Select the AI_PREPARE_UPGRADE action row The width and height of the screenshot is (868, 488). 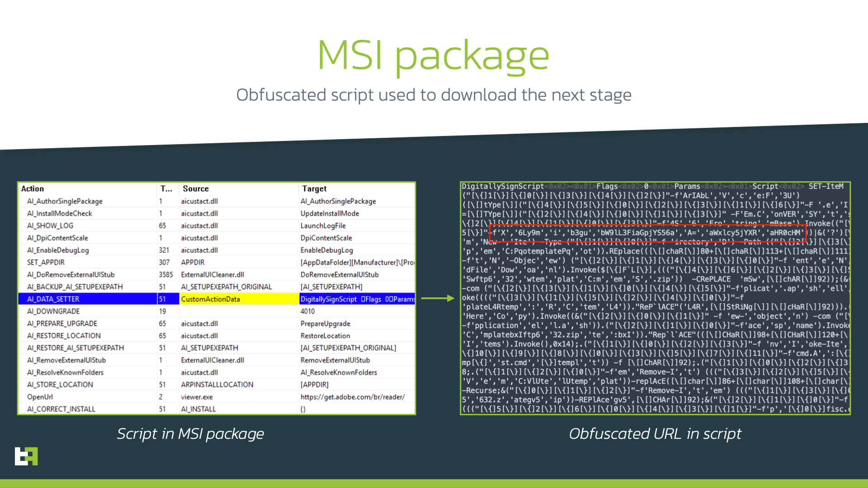coord(217,323)
